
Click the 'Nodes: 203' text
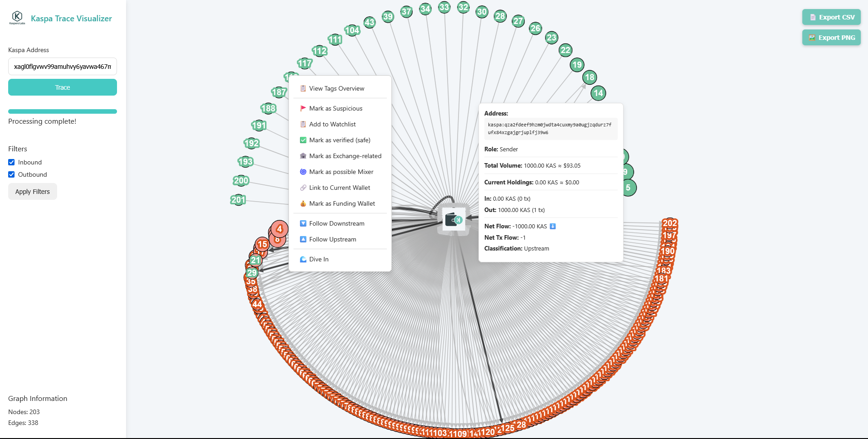point(24,412)
